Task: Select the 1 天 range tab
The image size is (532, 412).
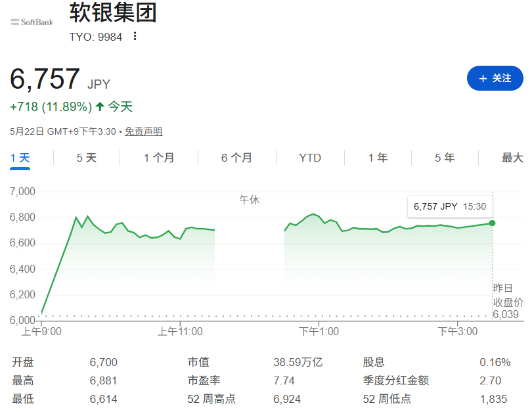Action: (x=20, y=158)
